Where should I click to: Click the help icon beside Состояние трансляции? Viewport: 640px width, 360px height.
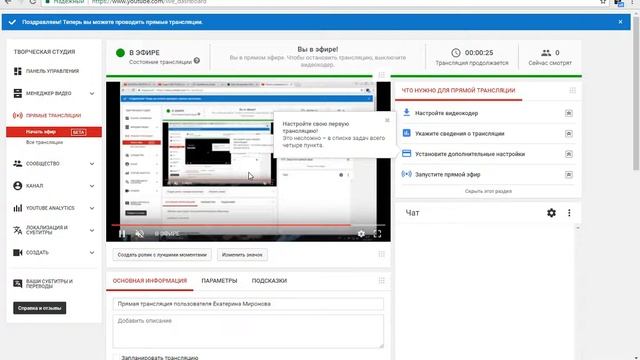(x=197, y=61)
